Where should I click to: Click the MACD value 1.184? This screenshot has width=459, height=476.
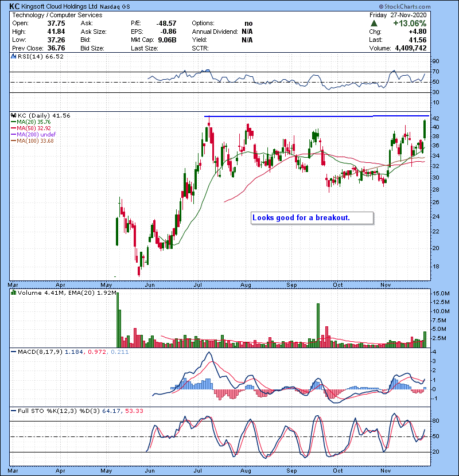[74, 352]
